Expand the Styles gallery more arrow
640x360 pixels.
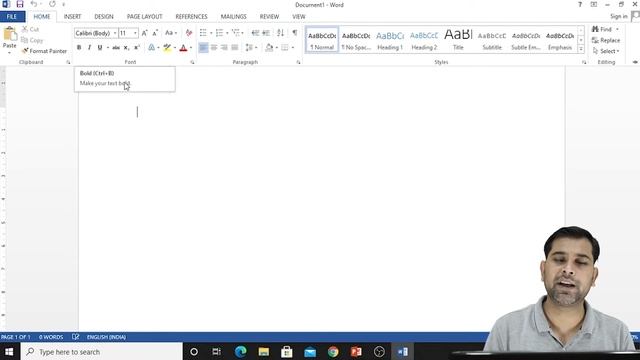tap(581, 49)
